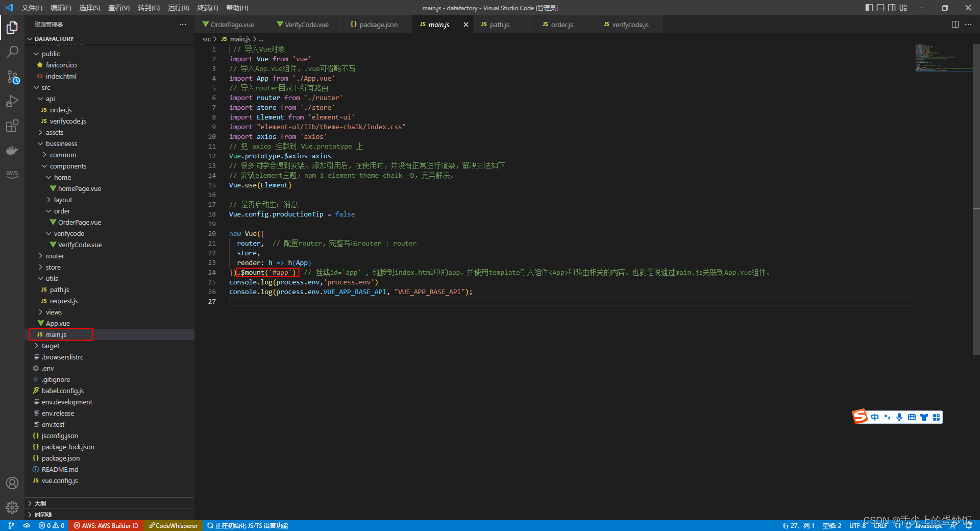This screenshot has height=531, width=980.
Task: Open the Docker view icon
Action: [x=12, y=150]
